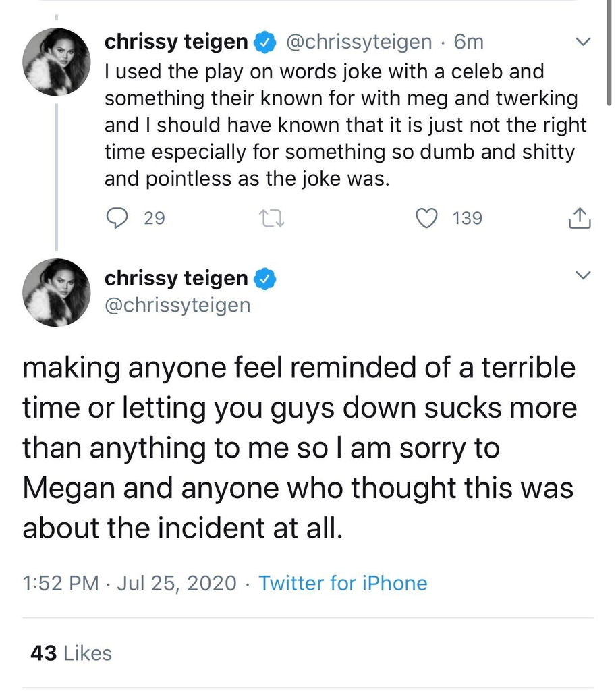View the 43 Likes list

(x=72, y=653)
